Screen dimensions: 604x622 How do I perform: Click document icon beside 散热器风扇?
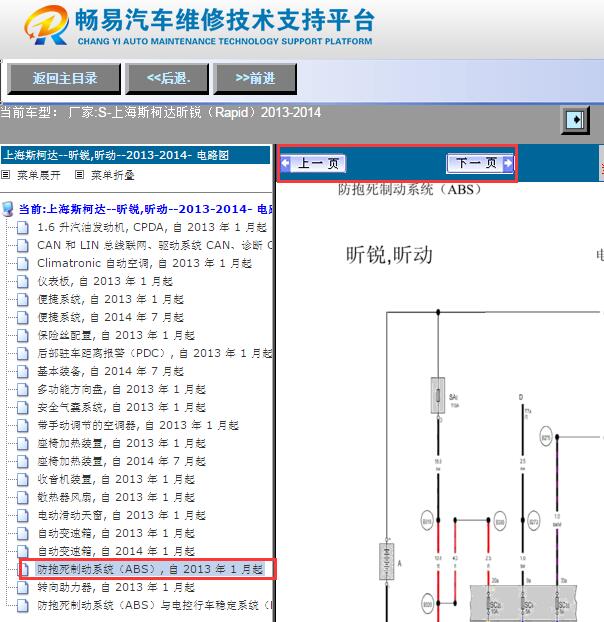(23, 497)
